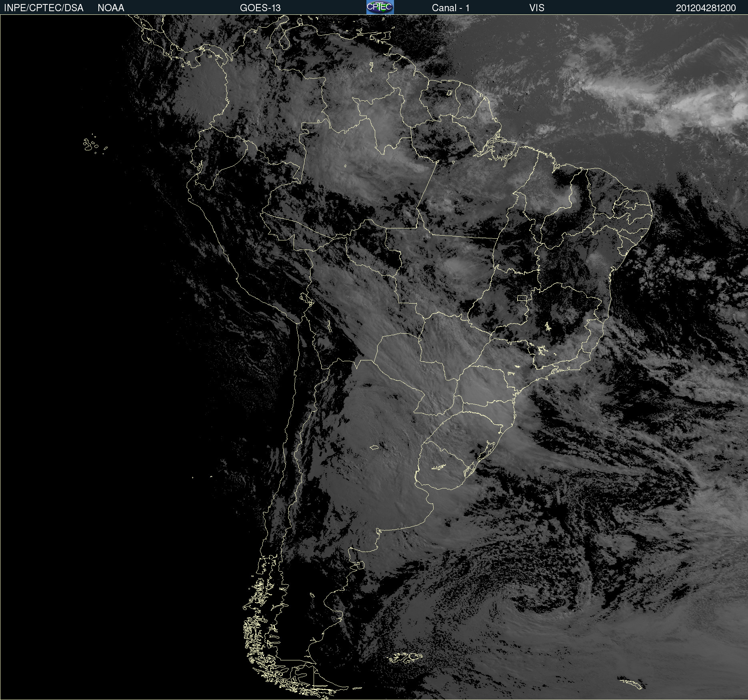Click the CPTEC logo in header

click(380, 7)
